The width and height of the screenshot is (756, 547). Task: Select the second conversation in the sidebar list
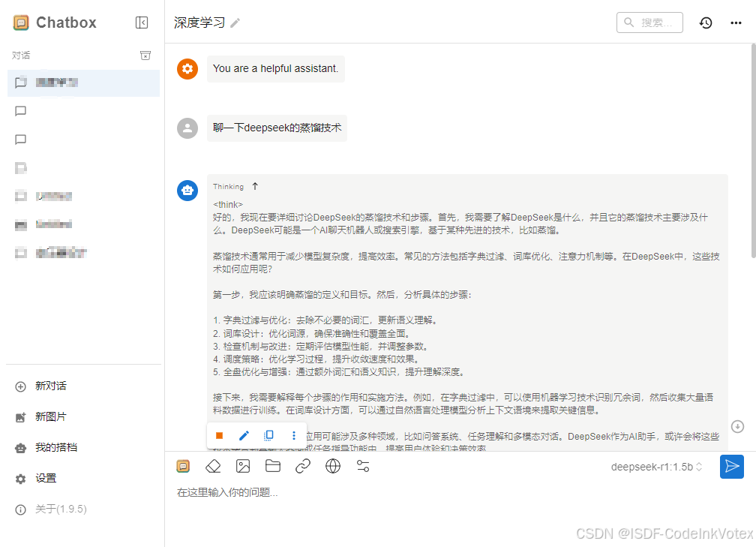tap(83, 111)
